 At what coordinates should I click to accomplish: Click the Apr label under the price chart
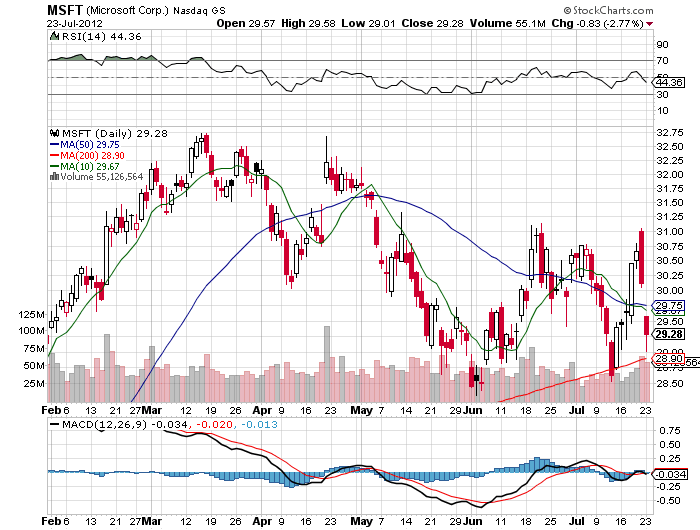point(262,410)
